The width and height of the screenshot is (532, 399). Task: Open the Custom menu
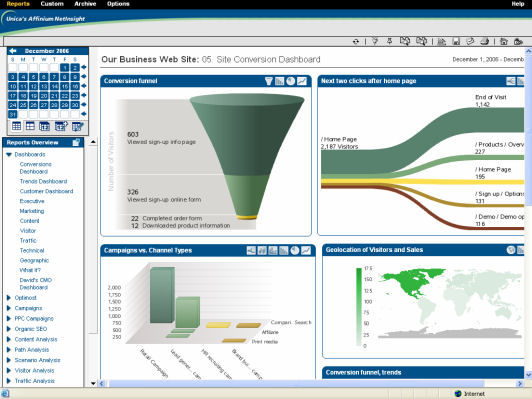tap(52, 4)
